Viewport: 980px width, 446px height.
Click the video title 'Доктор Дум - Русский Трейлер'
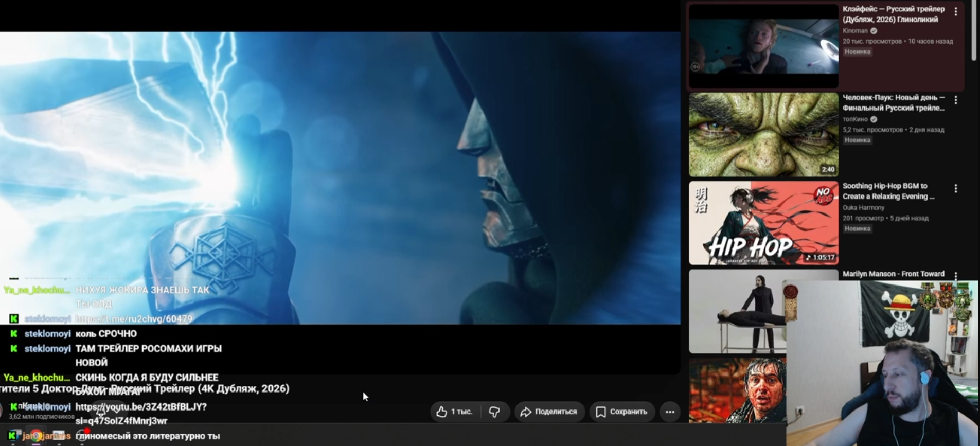145,389
